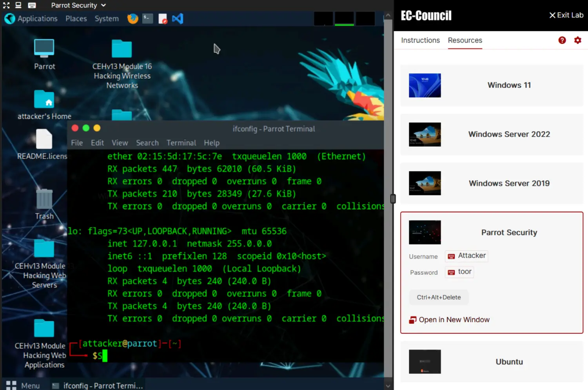Click the panel divider resize handle
Screen dimensions: 588x390
(393, 199)
